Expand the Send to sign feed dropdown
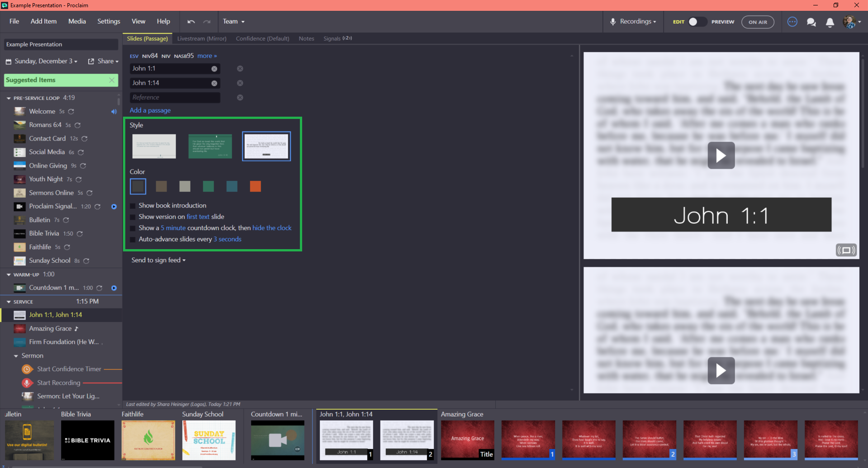The height and width of the screenshot is (468, 868). (158, 260)
